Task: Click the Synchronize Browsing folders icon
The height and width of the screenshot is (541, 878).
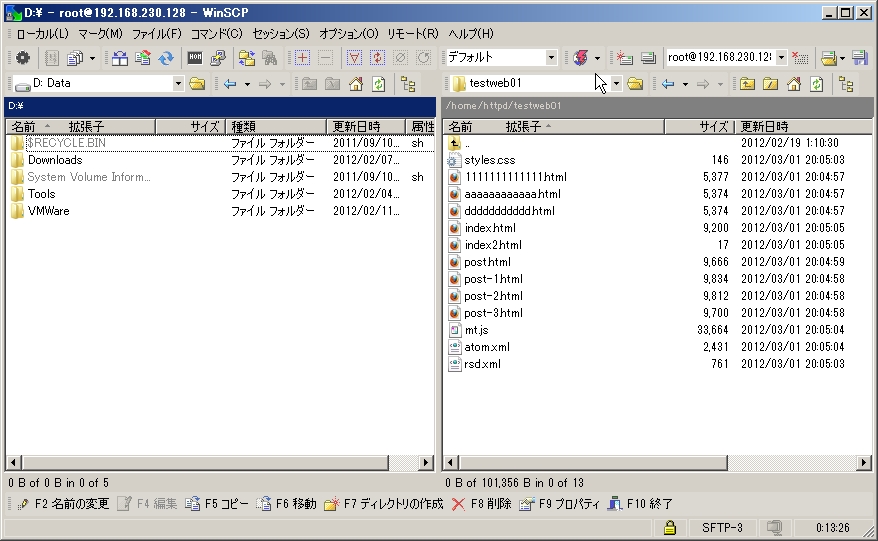Action: point(246,57)
